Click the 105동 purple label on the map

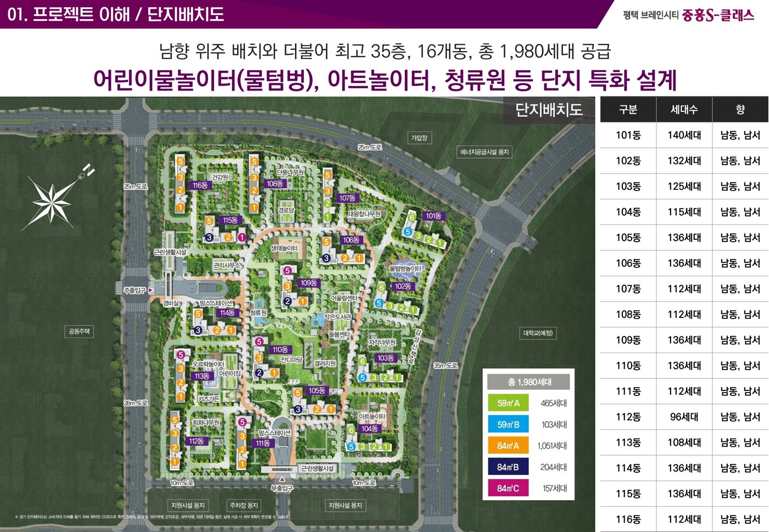(x=317, y=390)
